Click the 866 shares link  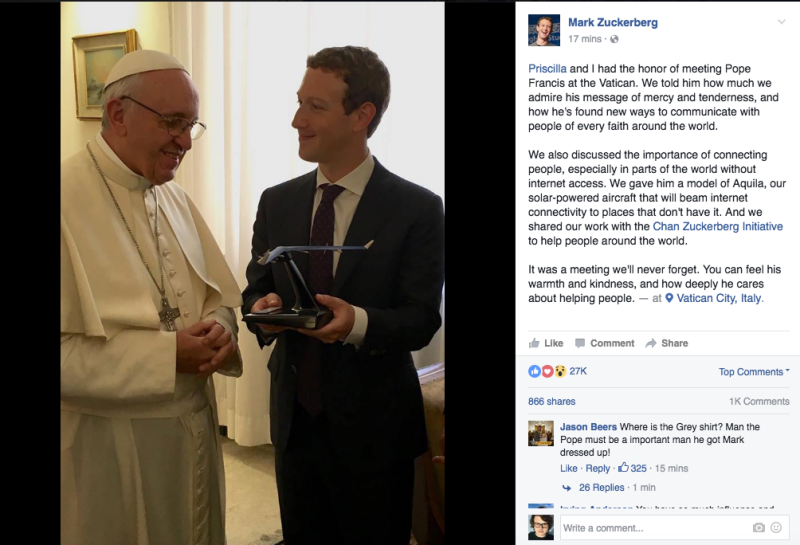coord(552,401)
